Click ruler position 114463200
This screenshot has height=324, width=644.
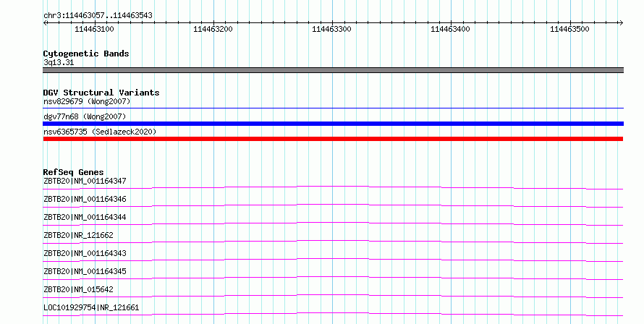[x=213, y=29]
